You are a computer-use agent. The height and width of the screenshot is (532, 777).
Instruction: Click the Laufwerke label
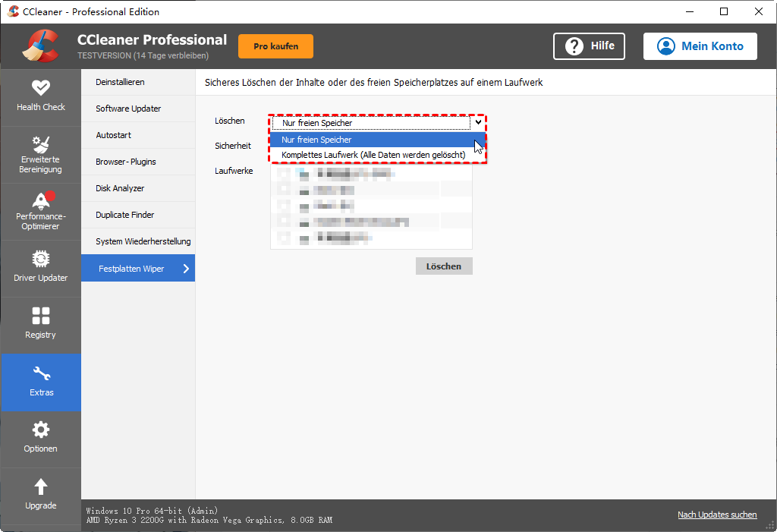tap(234, 171)
